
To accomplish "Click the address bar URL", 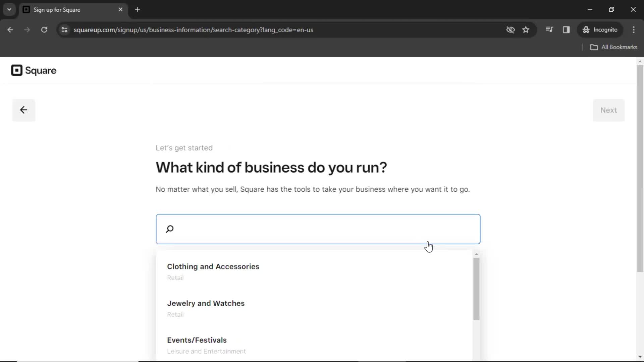I will tap(194, 30).
